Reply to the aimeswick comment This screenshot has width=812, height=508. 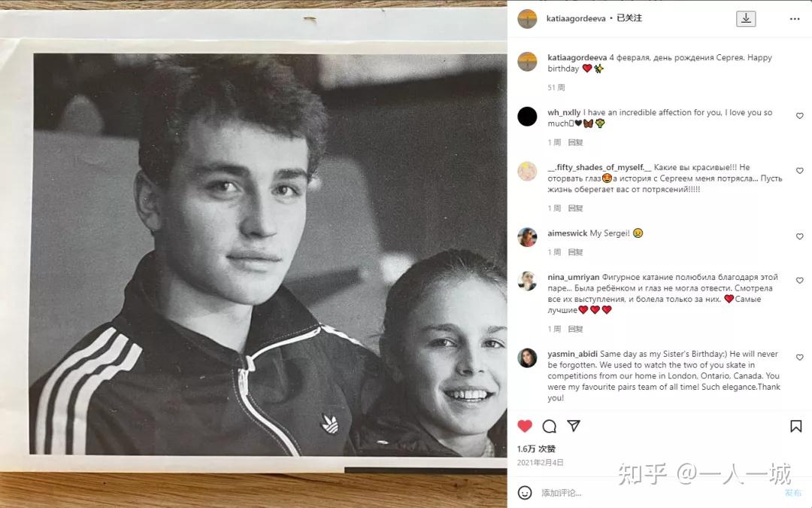click(575, 252)
